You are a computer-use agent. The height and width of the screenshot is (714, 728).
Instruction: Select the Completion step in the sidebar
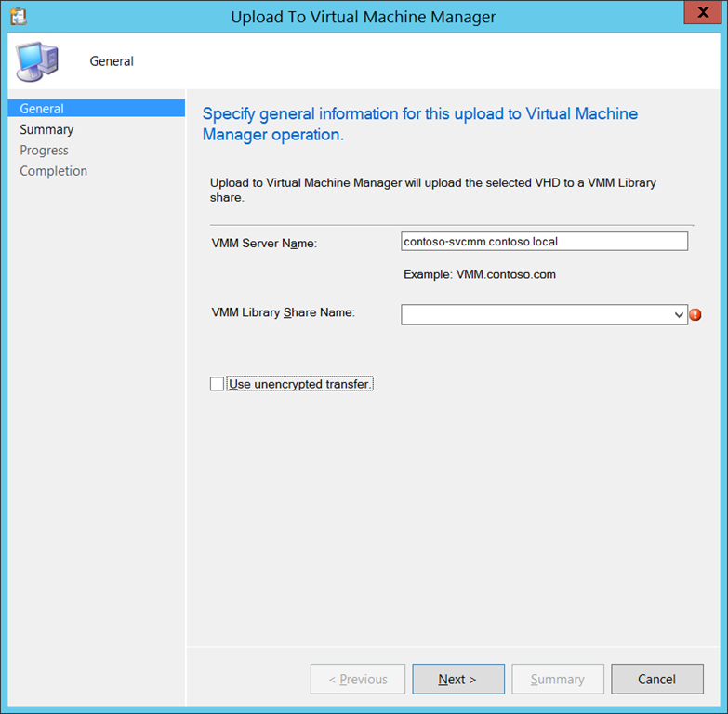coord(53,171)
